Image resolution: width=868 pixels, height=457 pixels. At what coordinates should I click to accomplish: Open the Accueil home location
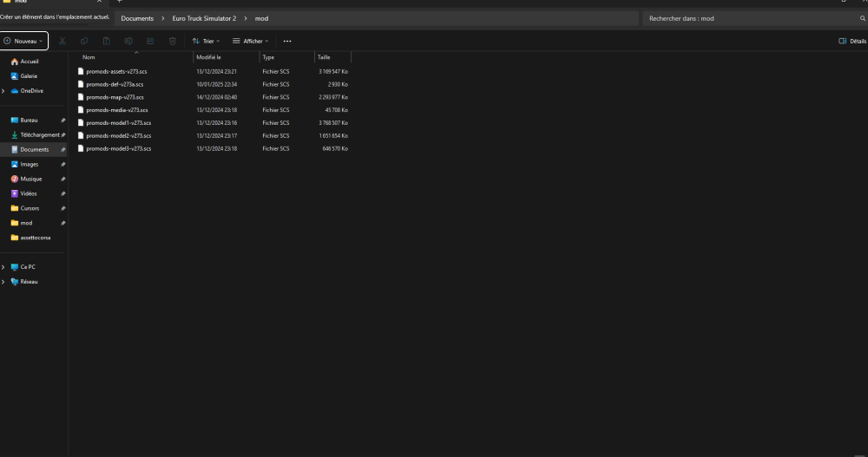click(29, 62)
